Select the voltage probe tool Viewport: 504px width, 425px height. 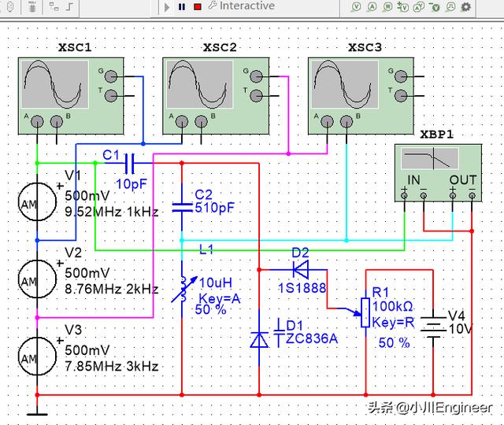click(x=356, y=7)
